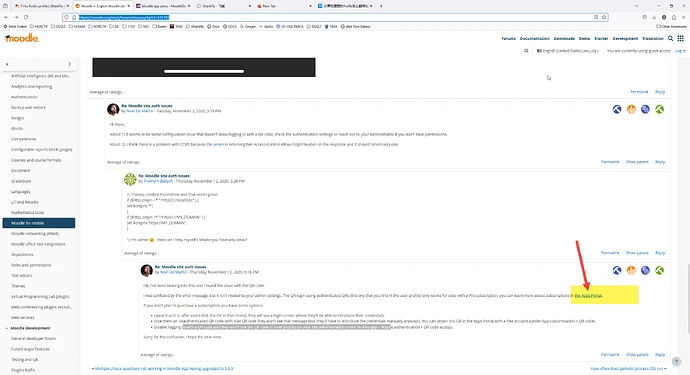The width and height of the screenshot is (690, 375).
Task: Click the reader view icon in address bar
Action: (x=596, y=17)
